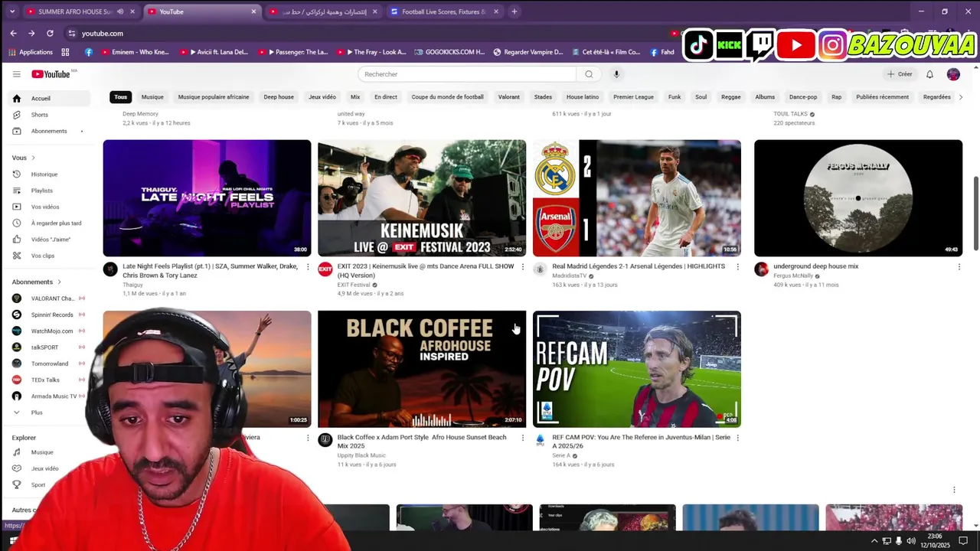980x551 pixels.
Task: Play underground deep house mix thumbnail
Action: pyautogui.click(x=858, y=197)
